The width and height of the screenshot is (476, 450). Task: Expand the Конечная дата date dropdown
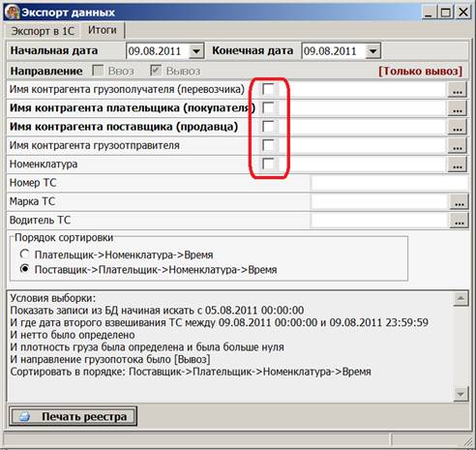click(x=372, y=51)
